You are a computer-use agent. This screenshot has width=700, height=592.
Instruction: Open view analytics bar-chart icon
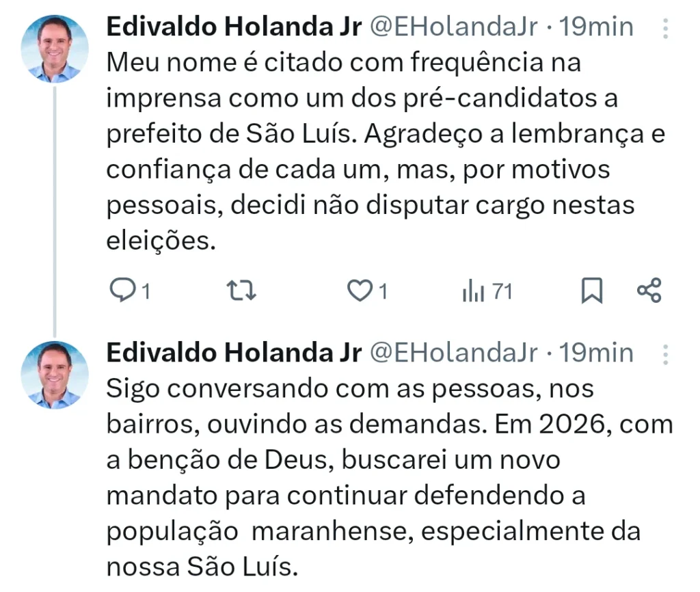[x=473, y=292]
